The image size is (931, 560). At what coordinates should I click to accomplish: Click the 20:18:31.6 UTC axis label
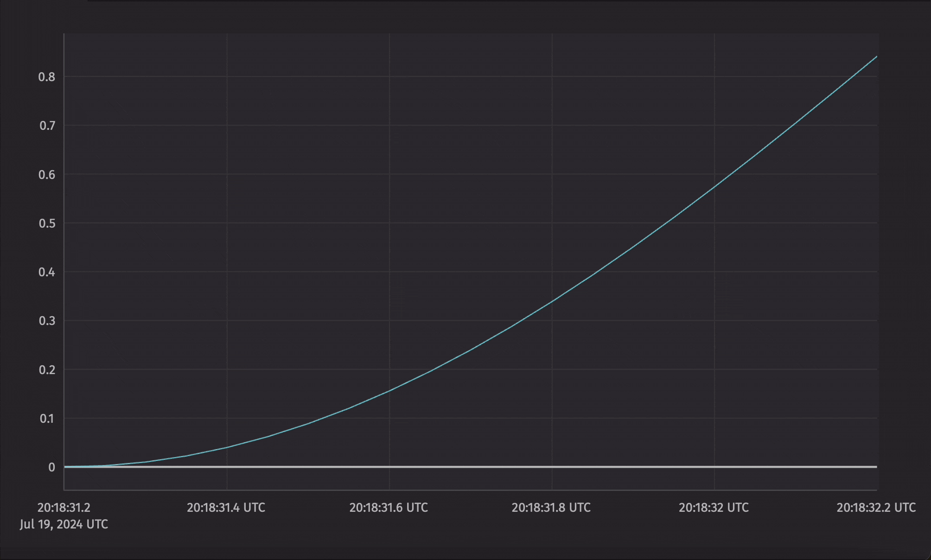point(389,508)
